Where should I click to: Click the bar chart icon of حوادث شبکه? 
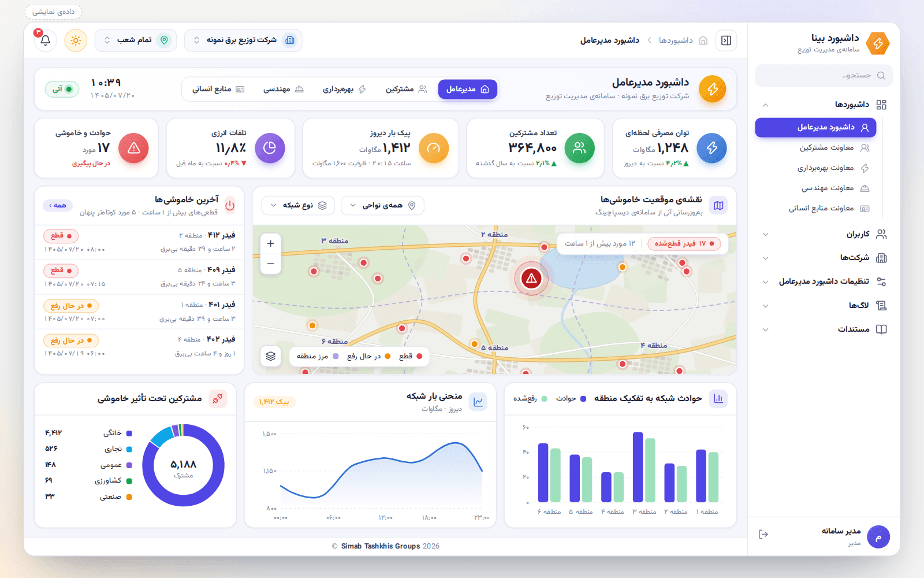[x=718, y=398]
